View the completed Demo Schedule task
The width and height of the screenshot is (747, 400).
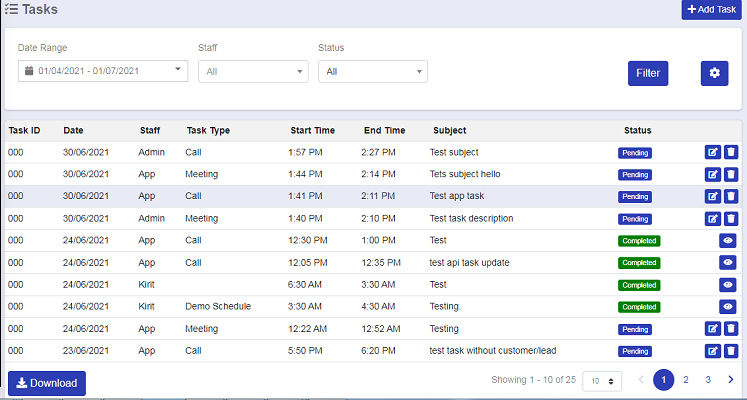click(x=728, y=306)
